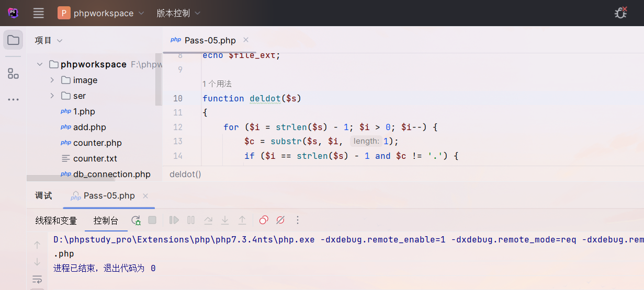Click the 调试 panel title

pos(43,196)
